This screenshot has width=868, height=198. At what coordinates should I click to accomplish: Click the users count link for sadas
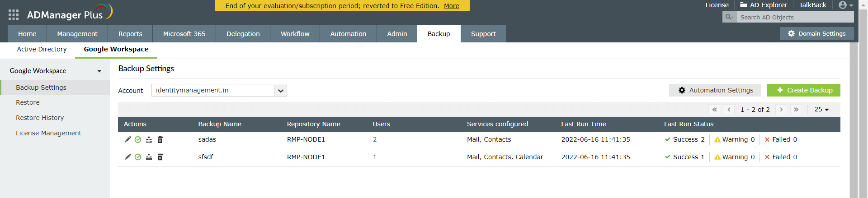pos(375,139)
